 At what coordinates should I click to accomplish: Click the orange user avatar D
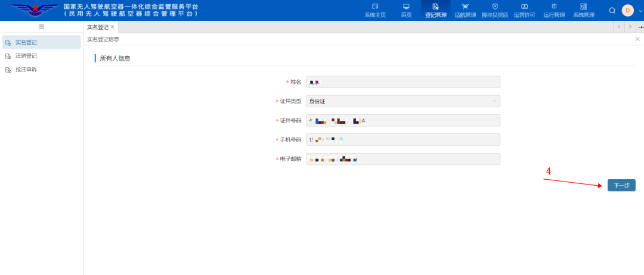point(627,10)
